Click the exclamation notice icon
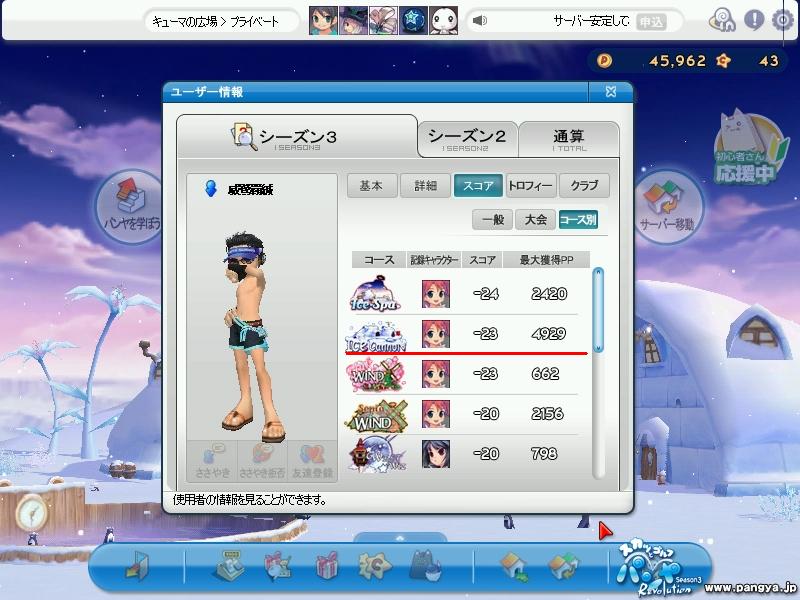The height and width of the screenshot is (600, 800). (x=754, y=20)
